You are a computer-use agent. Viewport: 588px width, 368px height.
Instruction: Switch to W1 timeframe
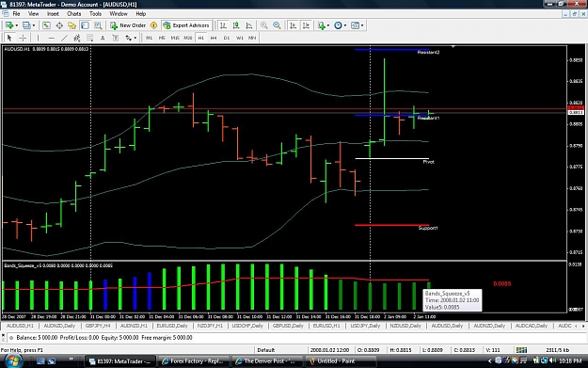[x=240, y=38]
